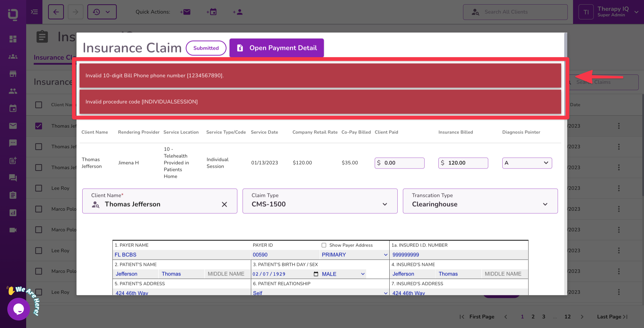Screen dimensions: 644x328
Task: Open the Claim Type dropdown
Action: coord(385,204)
